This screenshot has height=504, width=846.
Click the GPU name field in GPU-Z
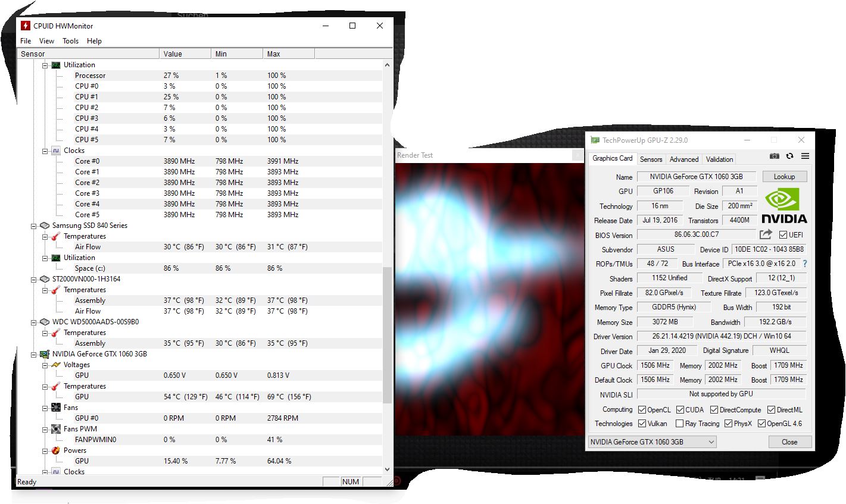pyautogui.click(x=696, y=177)
